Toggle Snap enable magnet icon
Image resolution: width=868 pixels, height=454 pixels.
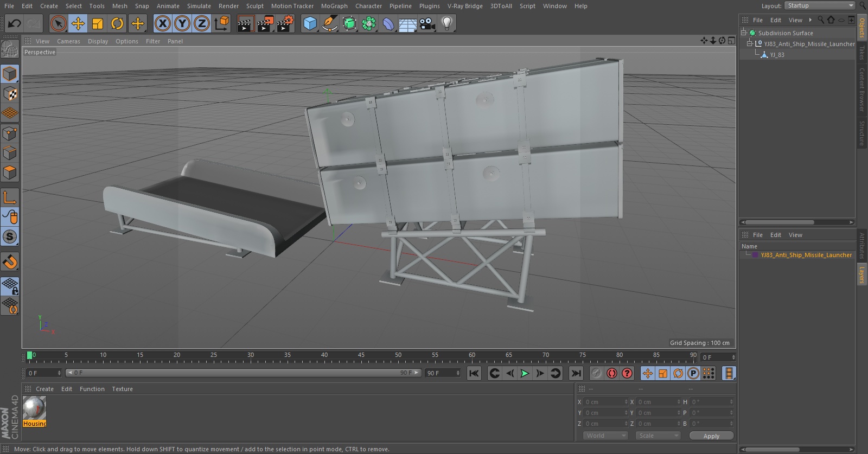coord(10,262)
